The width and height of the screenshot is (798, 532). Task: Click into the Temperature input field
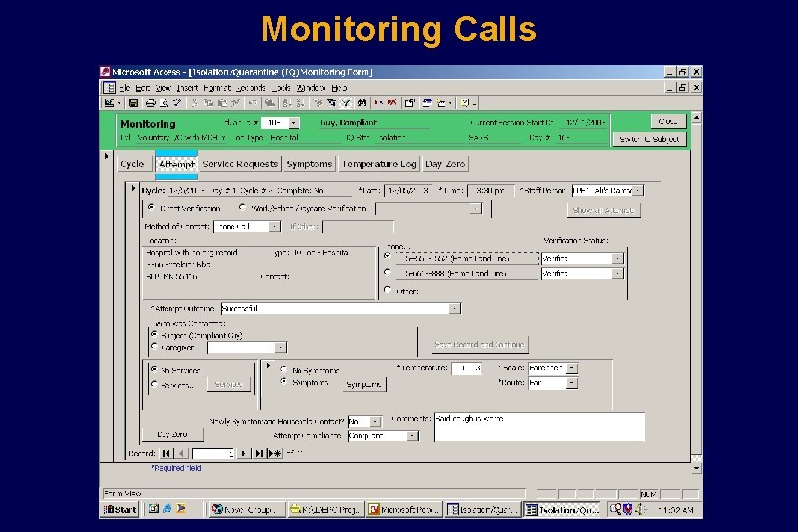[466, 368]
